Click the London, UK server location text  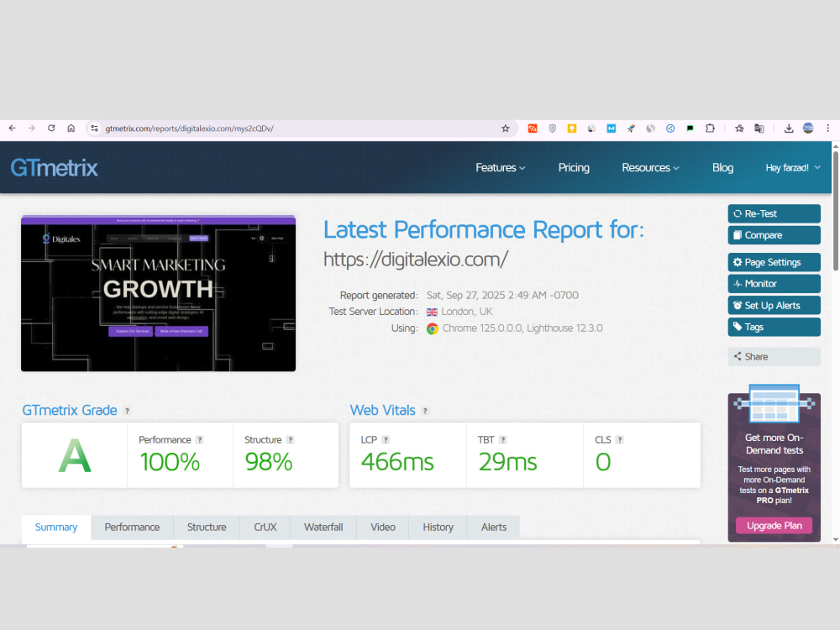466,312
